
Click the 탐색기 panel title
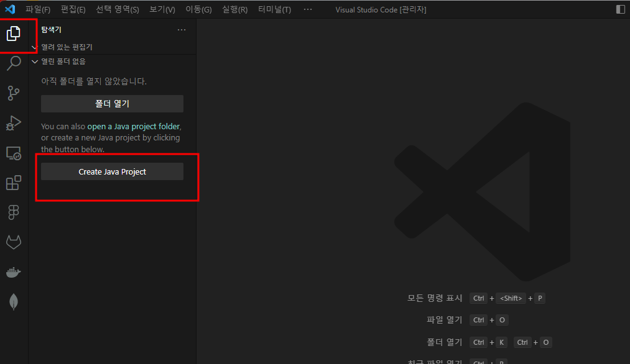pyautogui.click(x=51, y=30)
